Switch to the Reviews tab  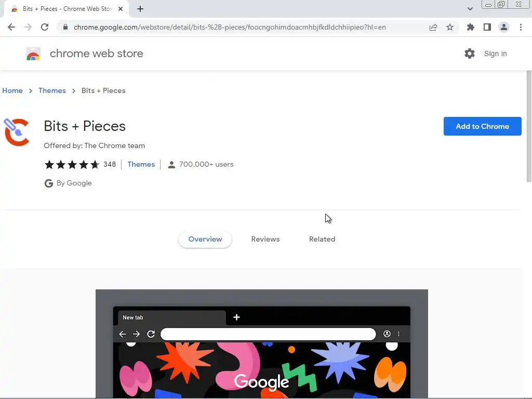point(265,239)
